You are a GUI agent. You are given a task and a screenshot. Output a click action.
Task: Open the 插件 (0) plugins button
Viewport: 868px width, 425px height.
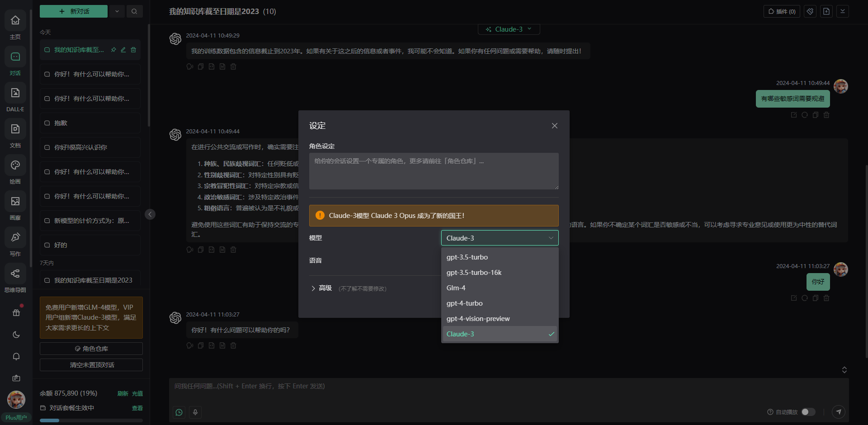pyautogui.click(x=782, y=11)
